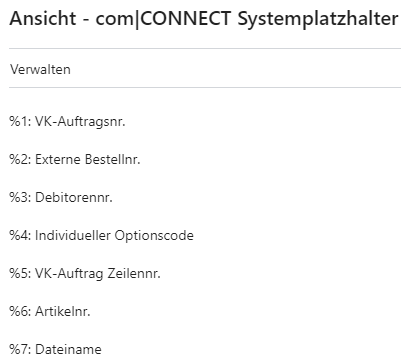Click the %3 placeholder token
401x364 pixels.
pos(20,197)
